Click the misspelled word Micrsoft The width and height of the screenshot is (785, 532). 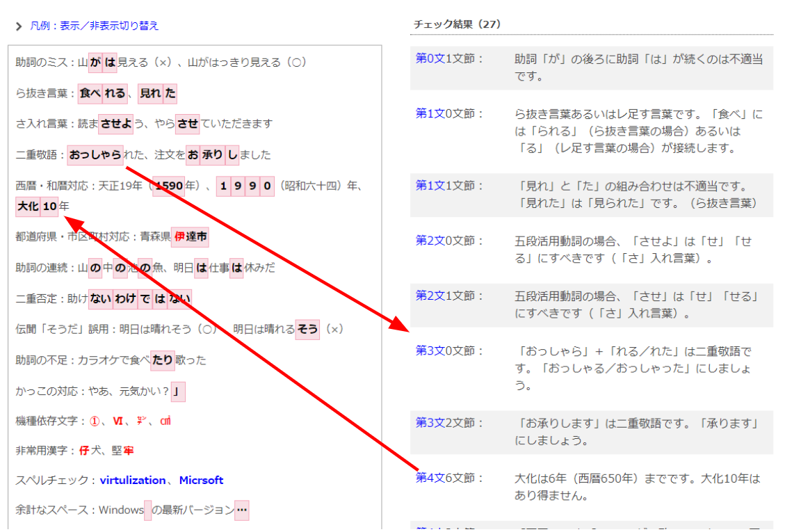[x=201, y=481]
